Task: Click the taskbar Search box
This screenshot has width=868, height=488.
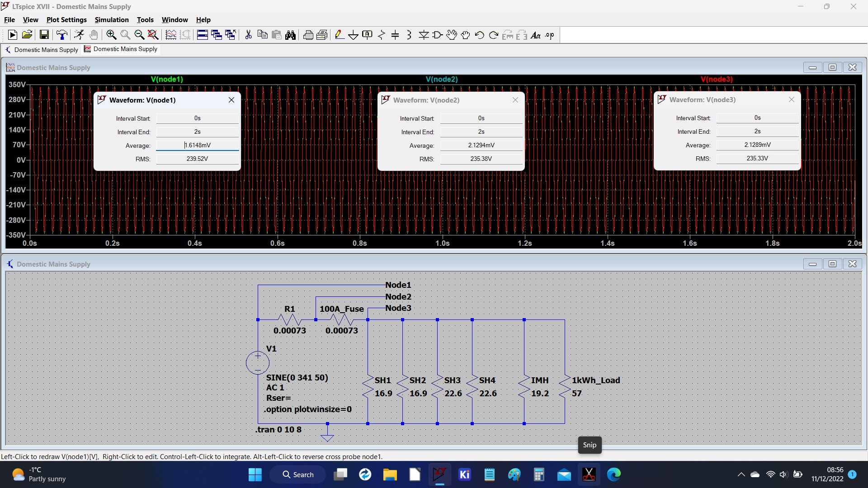Action: [x=298, y=474]
